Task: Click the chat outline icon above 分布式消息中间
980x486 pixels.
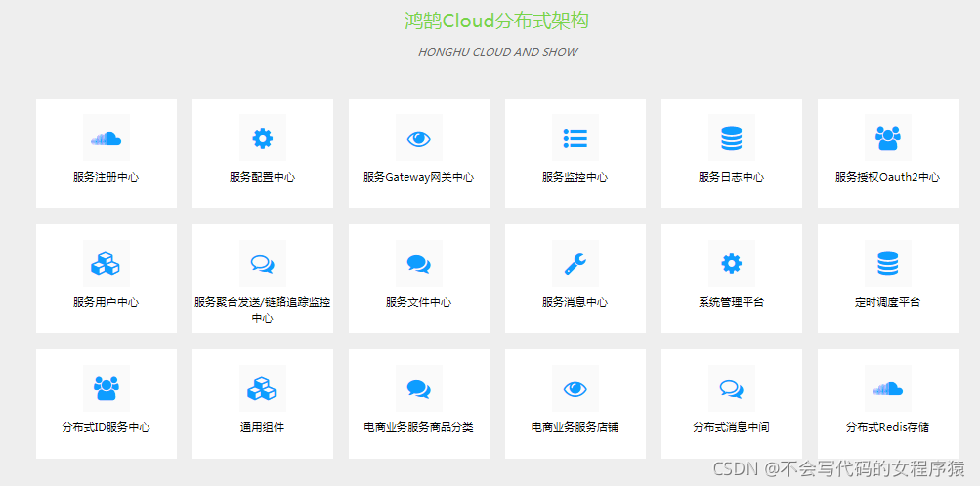Action: point(731,388)
